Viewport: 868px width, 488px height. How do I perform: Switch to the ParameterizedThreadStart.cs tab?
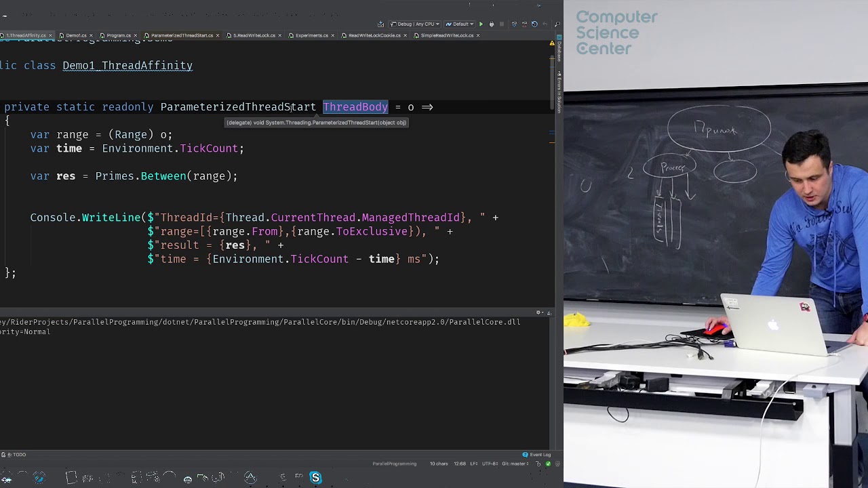pyautogui.click(x=181, y=35)
